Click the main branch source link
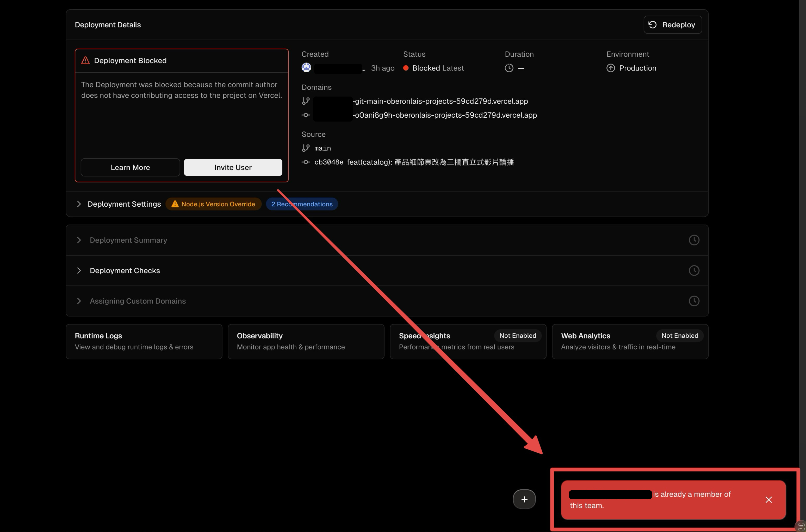This screenshot has width=806, height=532. pos(322,148)
